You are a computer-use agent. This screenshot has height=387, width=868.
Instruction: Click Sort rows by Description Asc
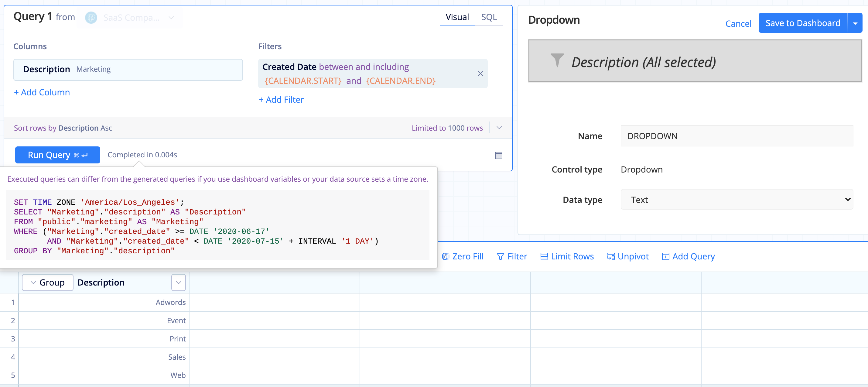[x=63, y=128]
